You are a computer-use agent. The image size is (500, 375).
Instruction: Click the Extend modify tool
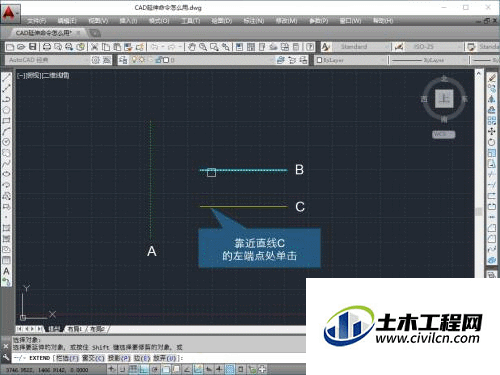(x=492, y=185)
